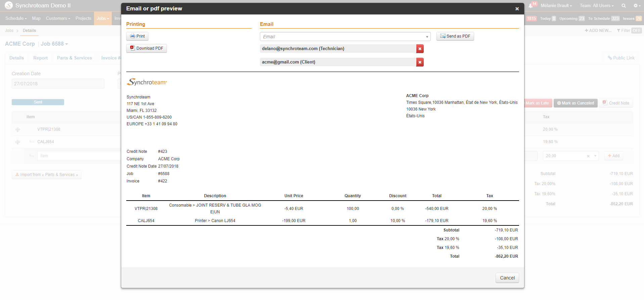Switch to the Report tab

(x=41, y=58)
